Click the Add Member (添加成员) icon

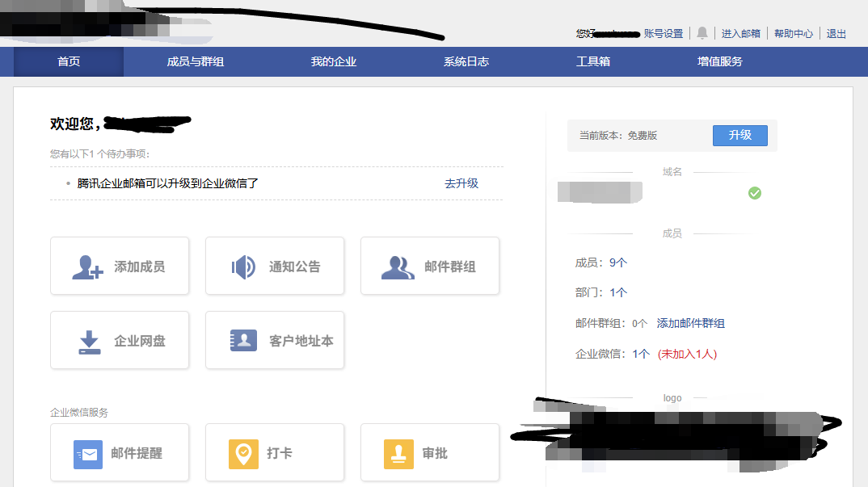click(87, 267)
